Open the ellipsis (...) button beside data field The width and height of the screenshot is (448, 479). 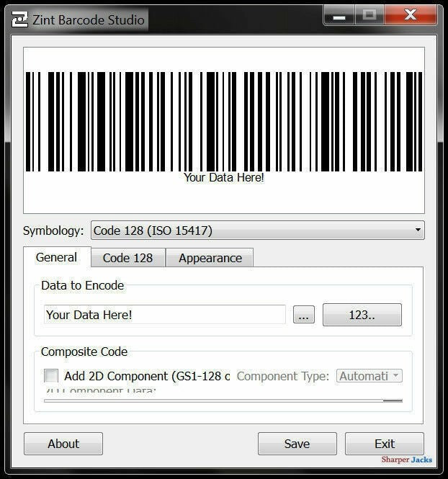tap(304, 315)
